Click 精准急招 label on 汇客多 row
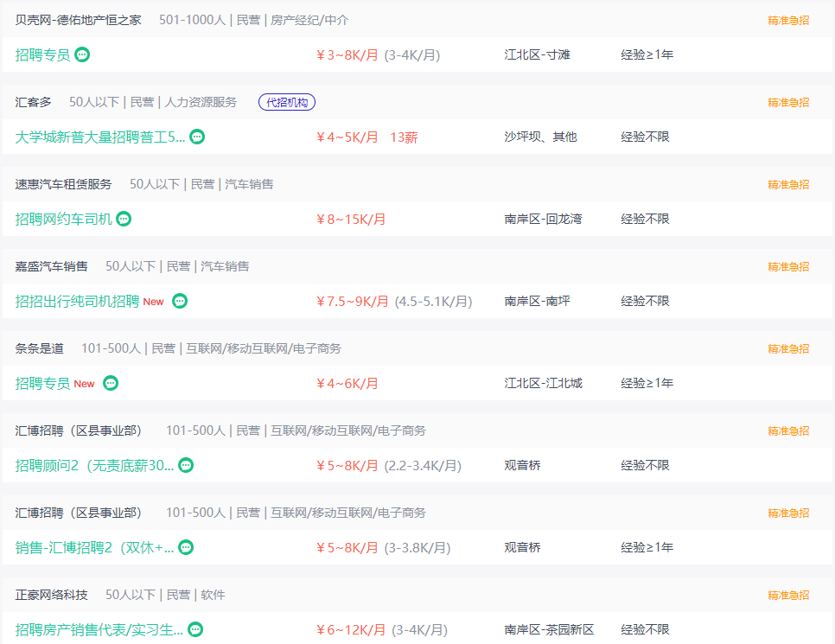The image size is (835, 644). pyautogui.click(x=788, y=102)
